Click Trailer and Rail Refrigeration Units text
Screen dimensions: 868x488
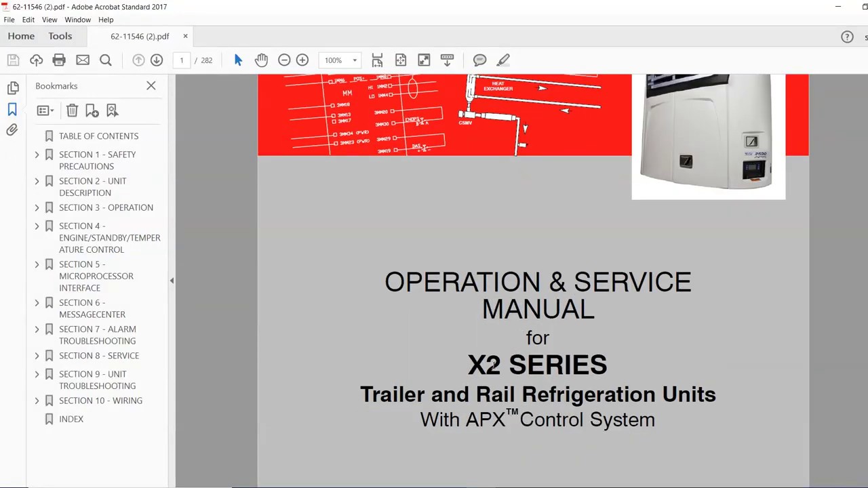[x=538, y=394]
